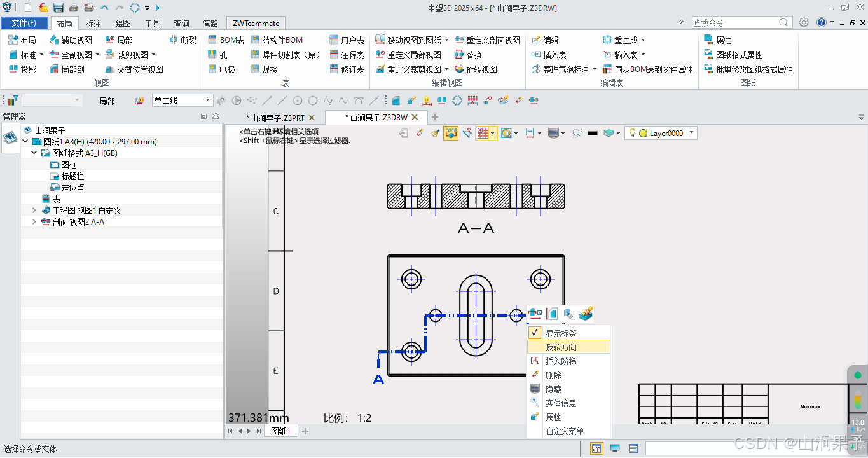The width and height of the screenshot is (868, 458).
Task: Open the 裁剪视图 dropdown arrow
Action: pos(153,55)
